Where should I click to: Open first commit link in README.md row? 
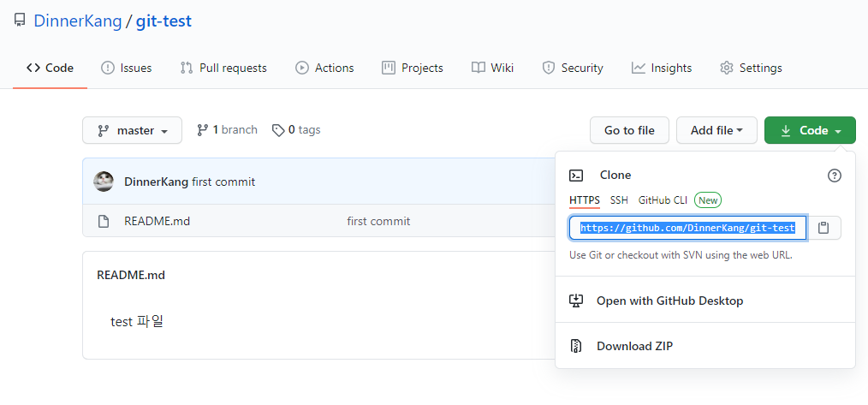click(x=378, y=222)
